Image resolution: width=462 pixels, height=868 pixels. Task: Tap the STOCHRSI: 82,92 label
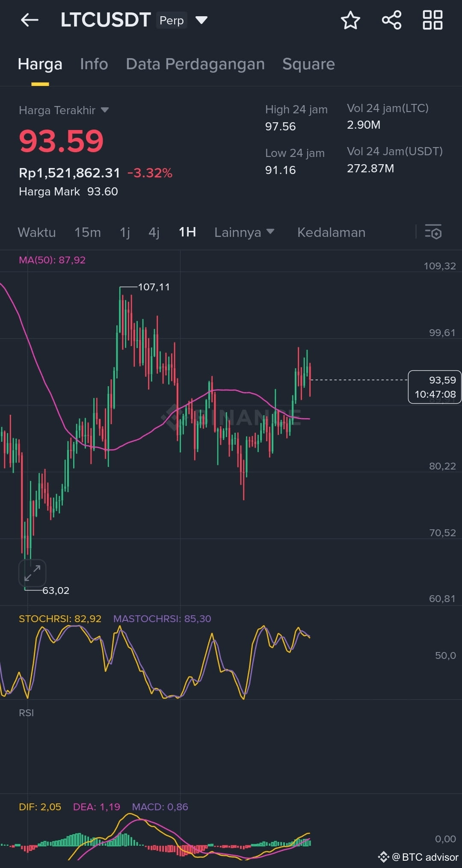pos(60,619)
